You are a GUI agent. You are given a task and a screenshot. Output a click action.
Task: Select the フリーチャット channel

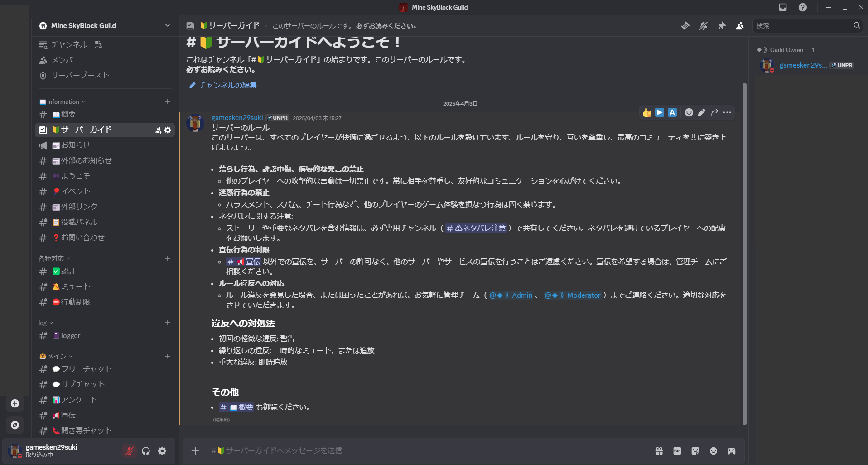(x=105, y=369)
